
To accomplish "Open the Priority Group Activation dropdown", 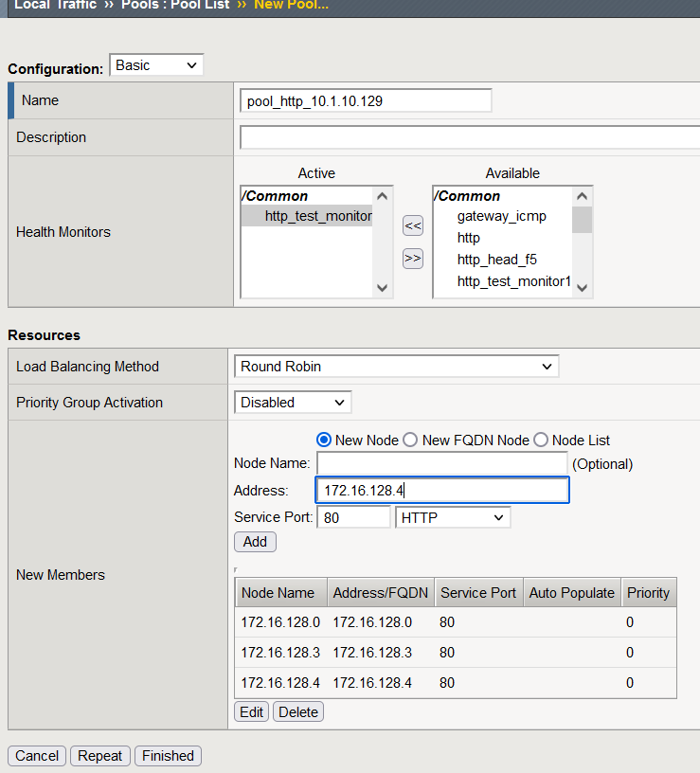I will (293, 403).
